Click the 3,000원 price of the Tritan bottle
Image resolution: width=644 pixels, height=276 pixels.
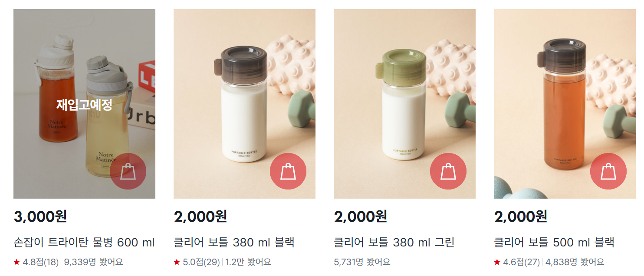(40, 216)
